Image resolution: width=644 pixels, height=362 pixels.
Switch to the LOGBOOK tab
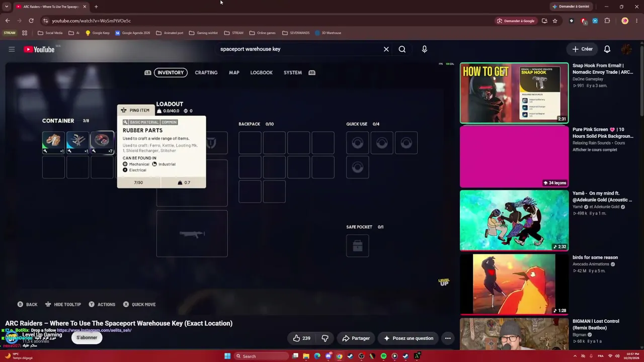click(x=261, y=72)
